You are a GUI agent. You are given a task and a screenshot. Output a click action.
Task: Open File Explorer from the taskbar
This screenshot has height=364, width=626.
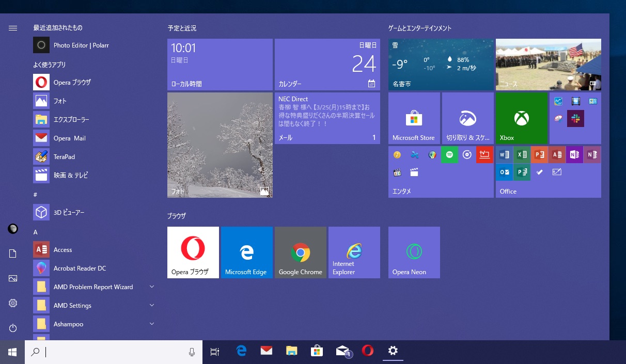[292, 352]
